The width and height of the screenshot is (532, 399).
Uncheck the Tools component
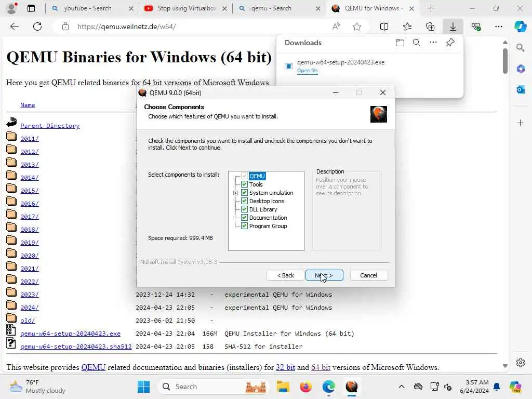coord(244,184)
